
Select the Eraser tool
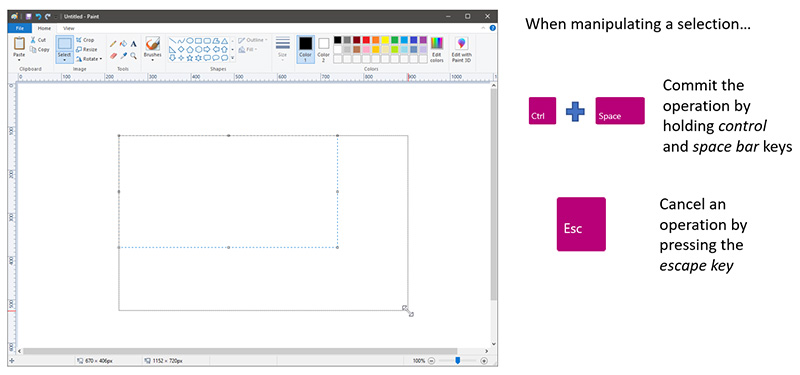point(113,55)
